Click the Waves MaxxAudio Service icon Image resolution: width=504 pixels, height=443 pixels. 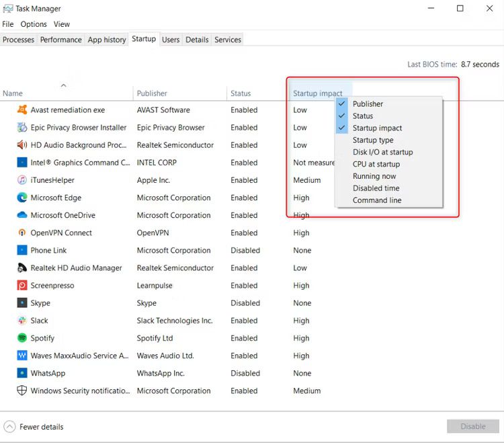[22, 355]
